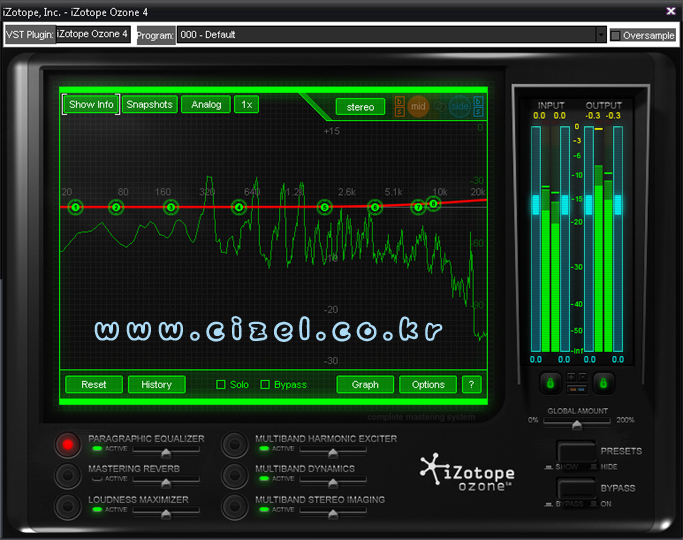The height and width of the screenshot is (540, 683).
Task: Select EQ node 4 on the curve
Action: (x=239, y=207)
